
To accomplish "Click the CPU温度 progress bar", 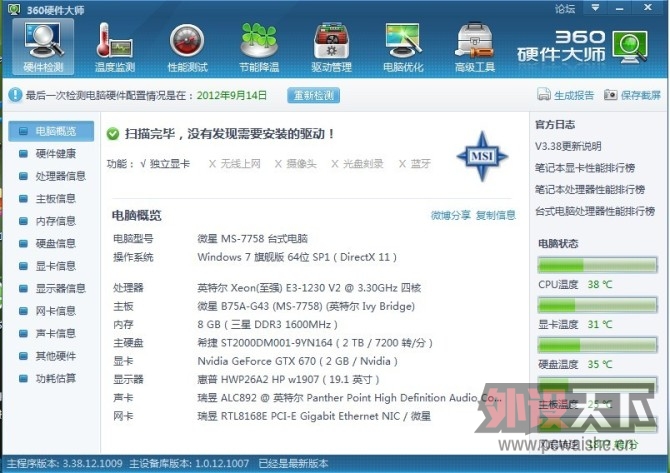I will click(597, 265).
